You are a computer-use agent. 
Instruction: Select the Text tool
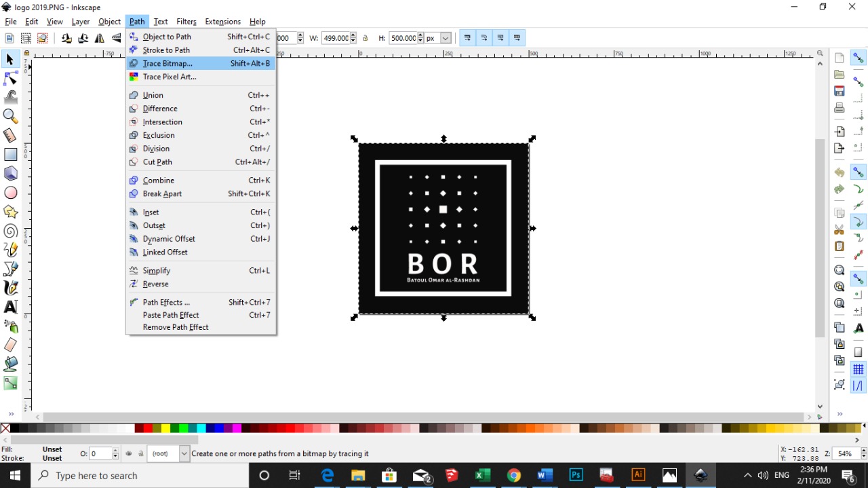click(10, 307)
